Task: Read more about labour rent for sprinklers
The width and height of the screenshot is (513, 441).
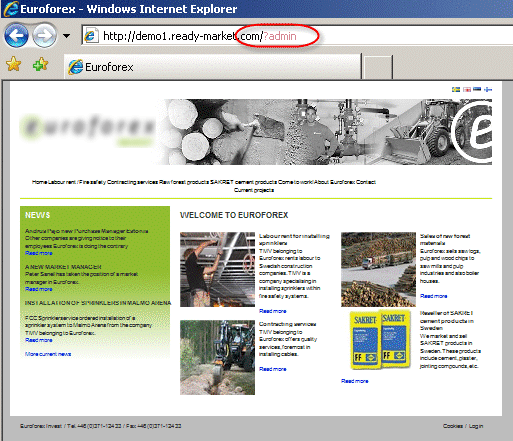Action: 273,311
